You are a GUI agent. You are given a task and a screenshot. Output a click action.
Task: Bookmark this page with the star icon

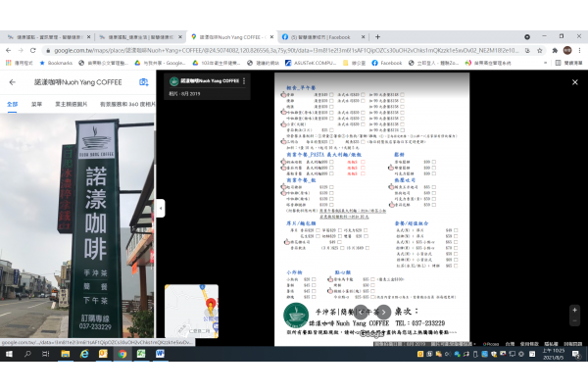540,50
